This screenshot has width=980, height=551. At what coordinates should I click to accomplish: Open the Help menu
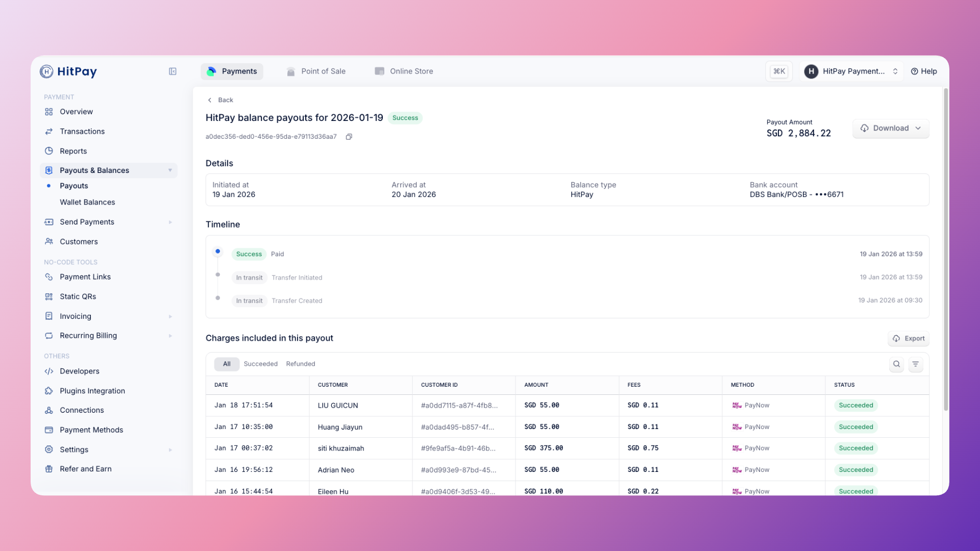[x=924, y=71]
